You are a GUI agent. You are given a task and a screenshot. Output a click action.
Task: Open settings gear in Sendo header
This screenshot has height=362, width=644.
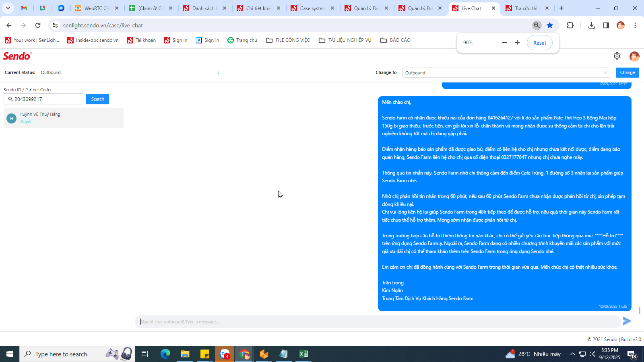click(x=617, y=56)
